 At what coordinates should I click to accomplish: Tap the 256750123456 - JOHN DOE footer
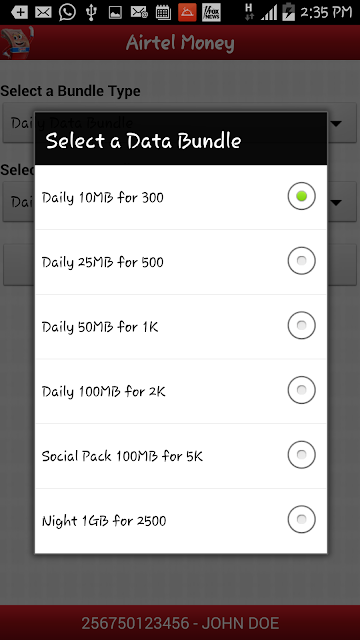click(x=180, y=623)
